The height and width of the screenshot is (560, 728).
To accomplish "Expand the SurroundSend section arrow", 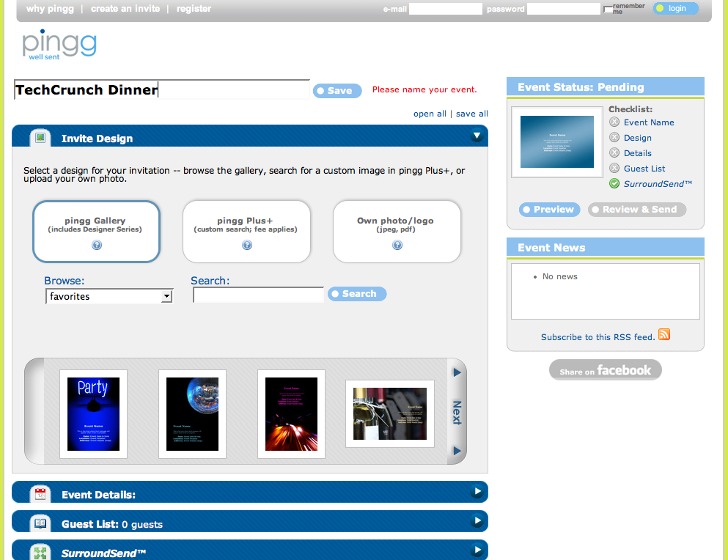I will pos(477,550).
